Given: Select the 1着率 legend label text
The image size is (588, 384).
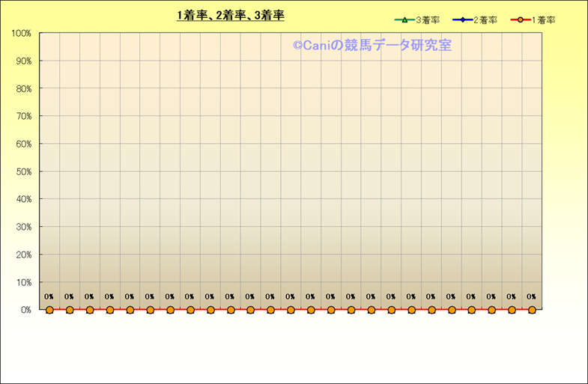Looking at the screenshot, I should click(543, 20).
